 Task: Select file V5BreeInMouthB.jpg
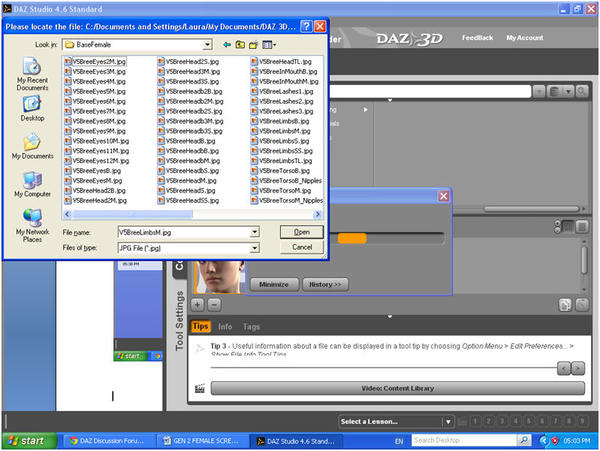coord(284,72)
